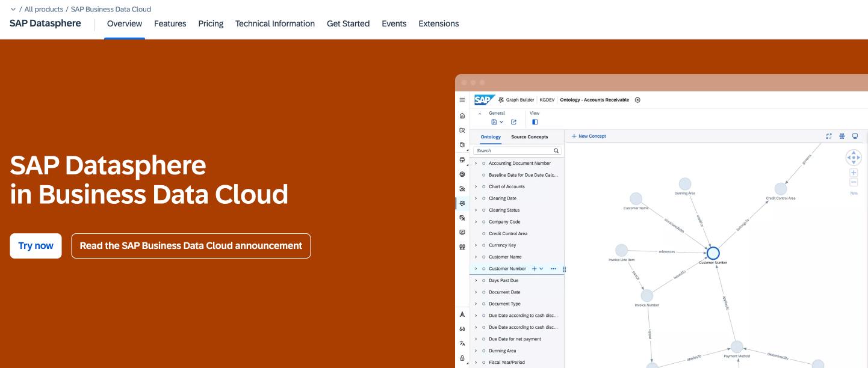Open the breadcrumb dropdown chevron at top
The image size is (868, 368).
(x=13, y=10)
